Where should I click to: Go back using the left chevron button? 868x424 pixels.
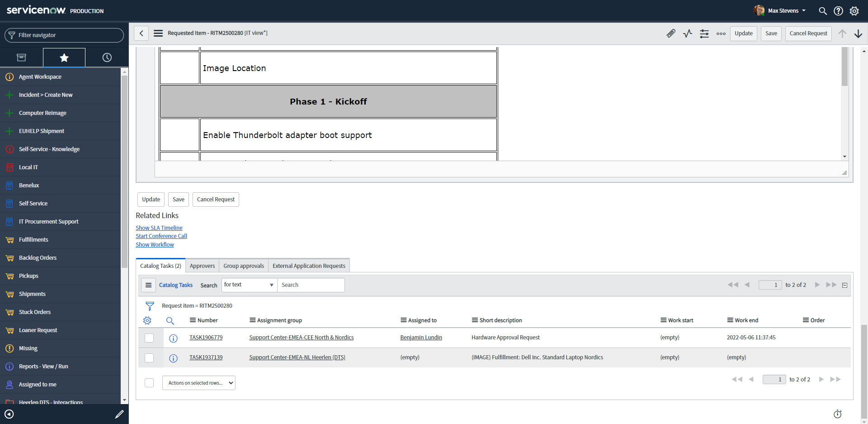pyautogui.click(x=142, y=33)
